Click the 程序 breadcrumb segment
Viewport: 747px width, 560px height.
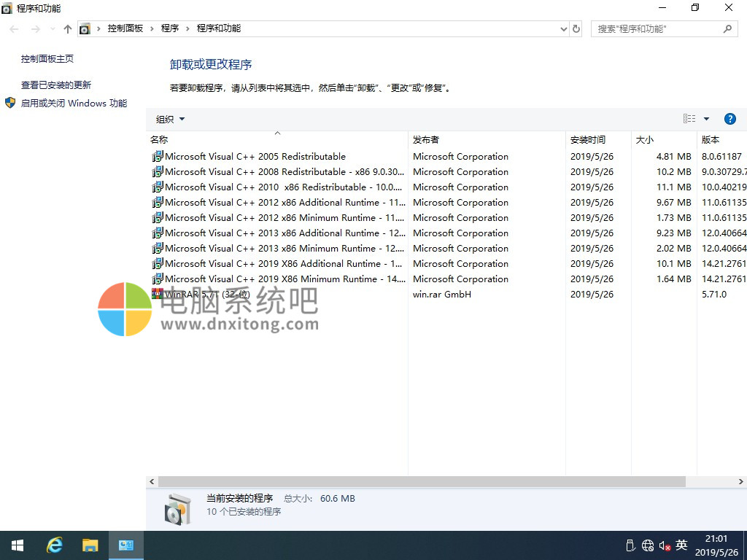click(x=169, y=28)
